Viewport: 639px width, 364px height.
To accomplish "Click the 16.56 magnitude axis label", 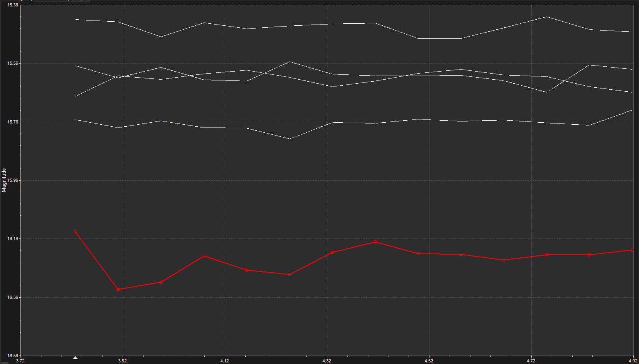I will point(12,356).
